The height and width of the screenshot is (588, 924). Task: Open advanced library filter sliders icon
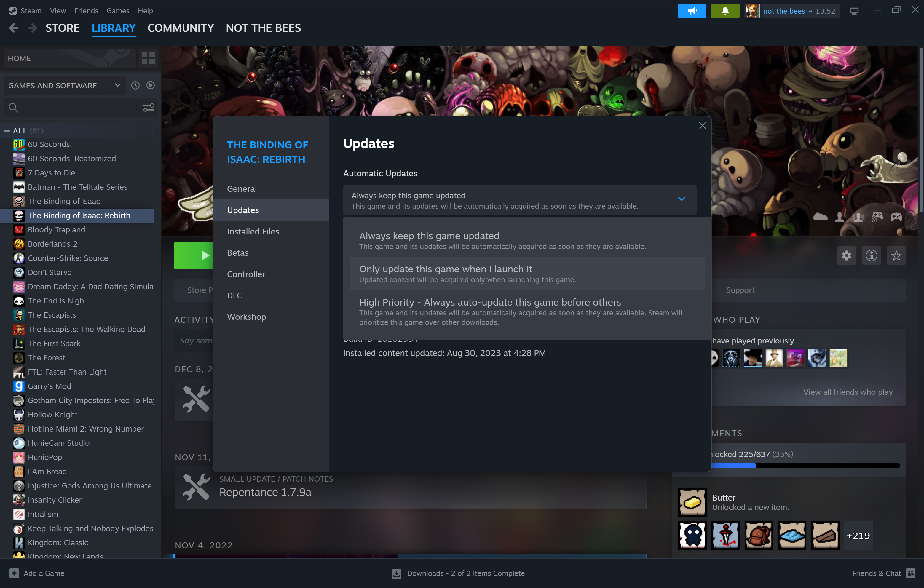tap(148, 108)
